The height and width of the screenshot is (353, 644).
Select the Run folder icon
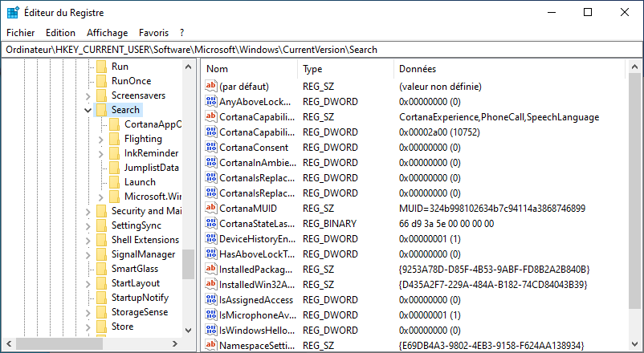(101, 67)
